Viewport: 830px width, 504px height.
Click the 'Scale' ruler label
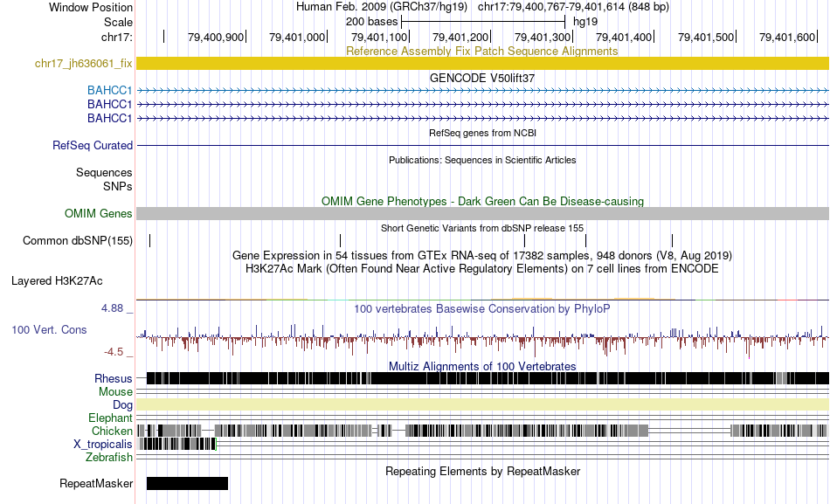point(118,22)
